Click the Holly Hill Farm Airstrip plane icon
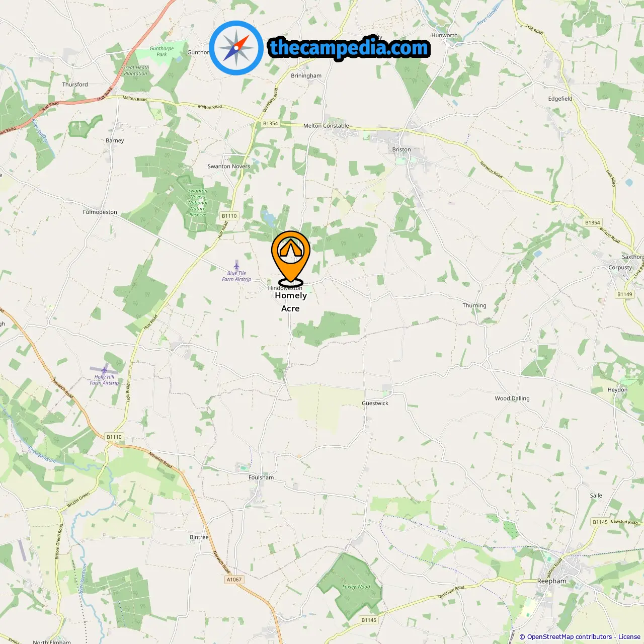Viewport: 644px width, 644px height. (104, 370)
